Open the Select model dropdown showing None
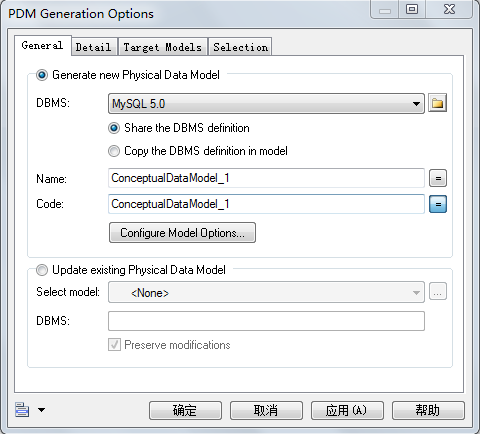Viewport: 480px width, 434px height. pos(266,292)
